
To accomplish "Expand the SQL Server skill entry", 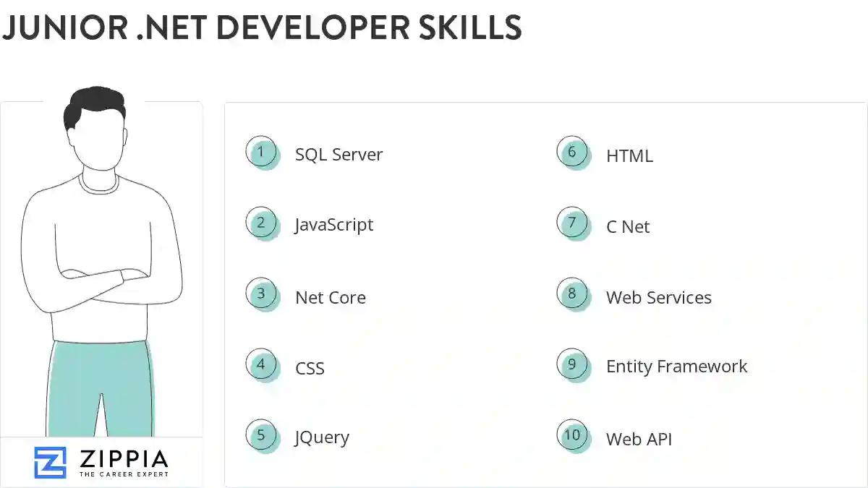I will click(339, 154).
